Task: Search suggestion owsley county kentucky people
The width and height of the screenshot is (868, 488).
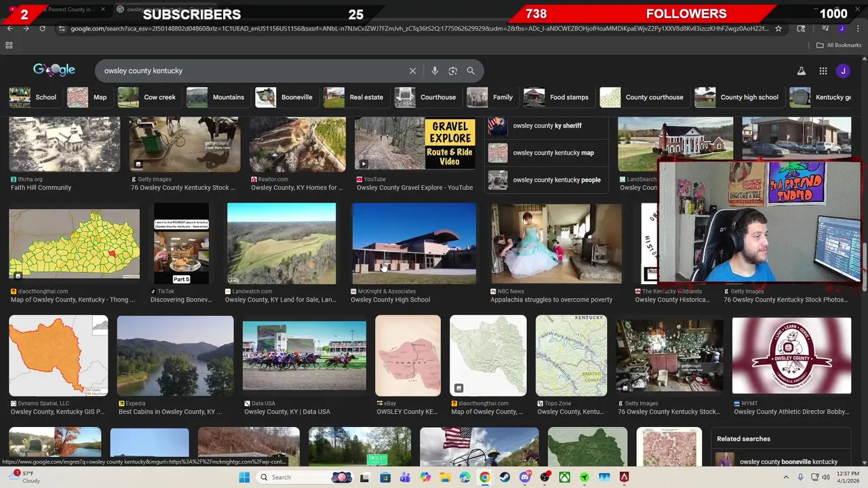Action: (x=546, y=180)
